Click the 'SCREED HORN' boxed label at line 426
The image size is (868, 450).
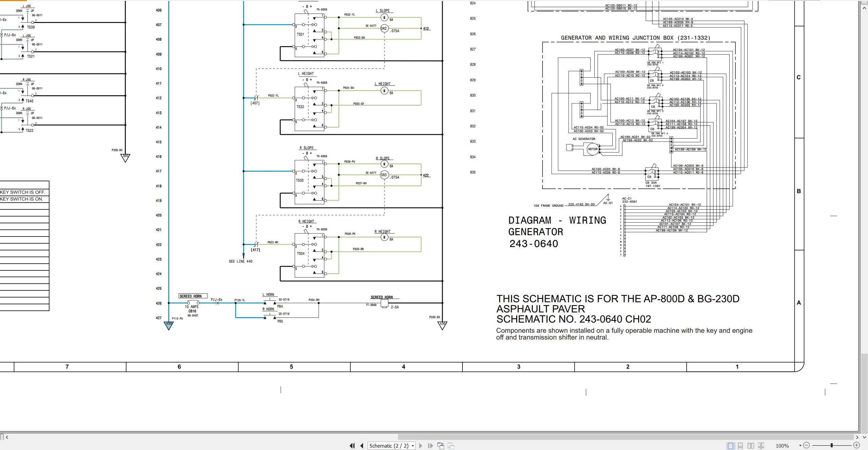click(x=193, y=296)
